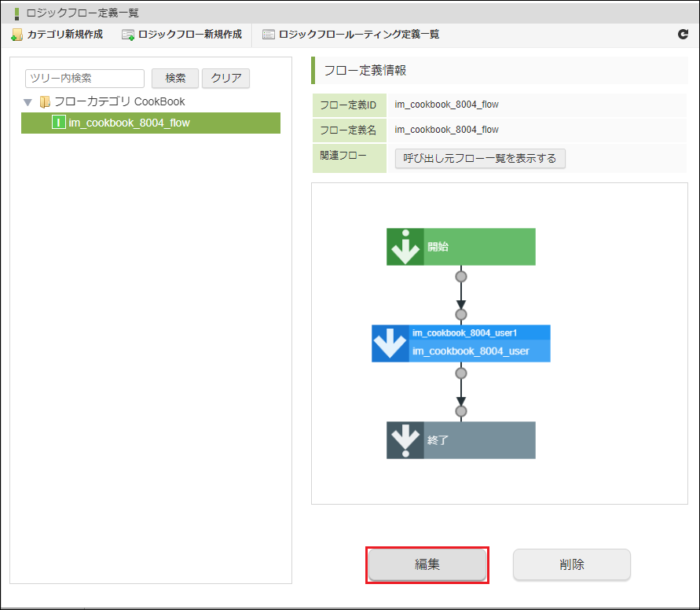Viewport: 700px width, 610px height.
Task: Click the im_cookbook_8004_user1 task arrow icon
Action: tap(390, 344)
